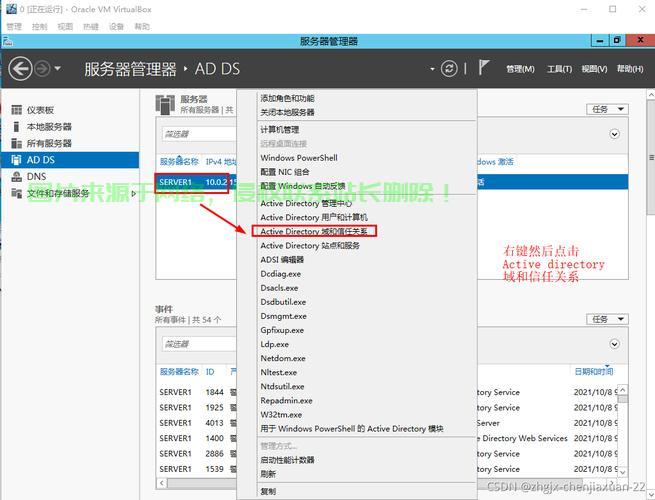Click events list scroll up arrow
The height and width of the screenshot is (500, 655).
point(622,389)
